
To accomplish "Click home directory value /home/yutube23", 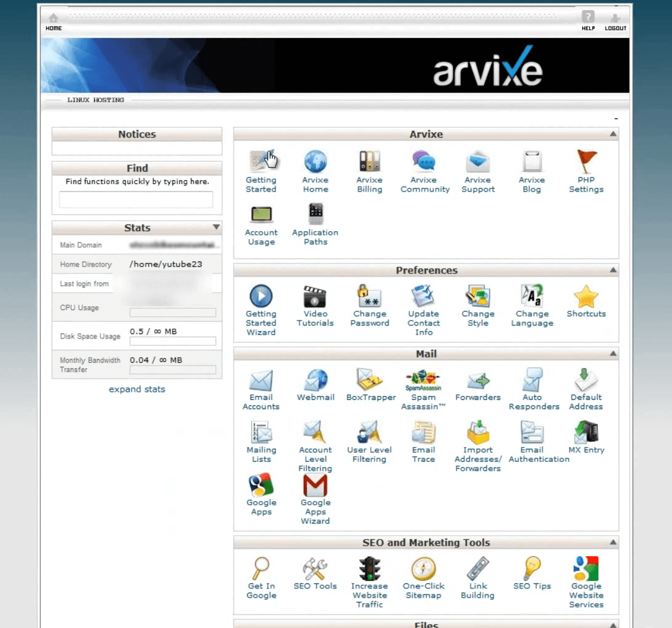I will click(166, 264).
